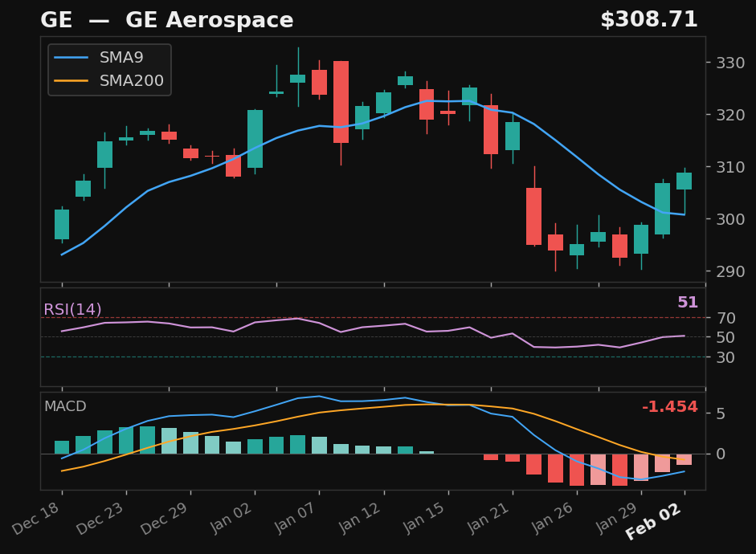Click the Jan 29 date label
The width and height of the screenshot is (756, 554).
618,518
